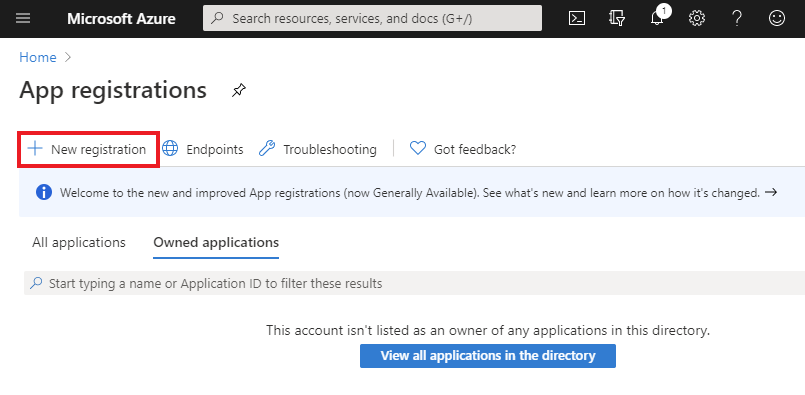Viewport: 805px width, 395px height.
Task: Click the globe icon beside Endpoints
Action: tap(170, 148)
